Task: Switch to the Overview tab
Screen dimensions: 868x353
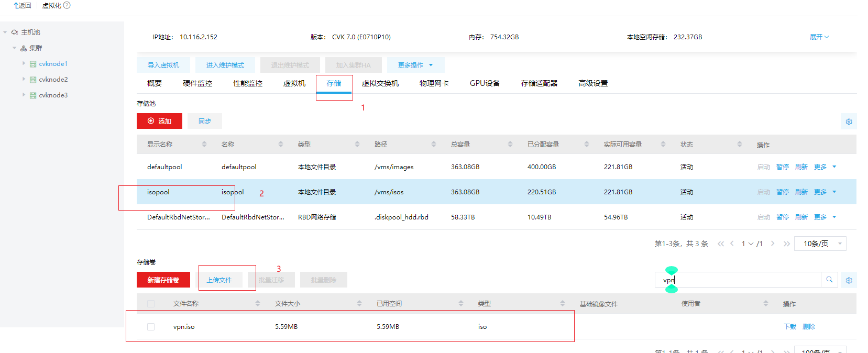Action: [155, 84]
